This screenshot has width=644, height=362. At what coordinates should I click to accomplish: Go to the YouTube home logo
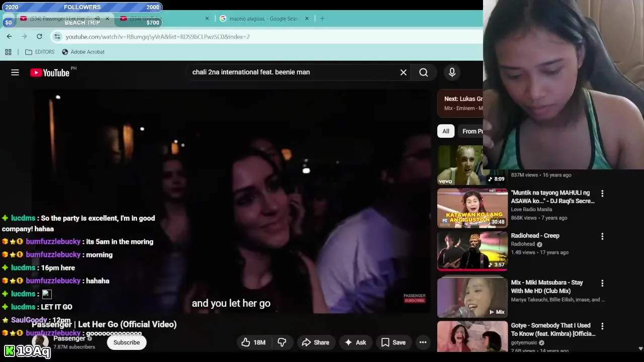point(50,72)
